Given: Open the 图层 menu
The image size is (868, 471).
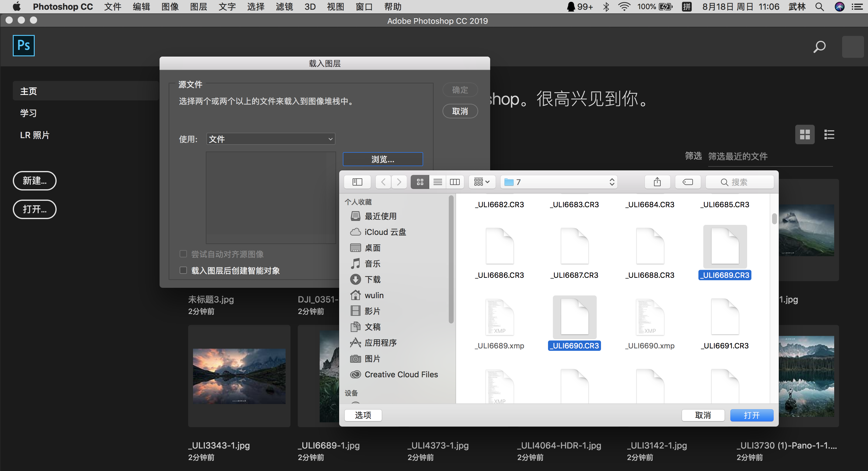Looking at the screenshot, I should coord(199,7).
